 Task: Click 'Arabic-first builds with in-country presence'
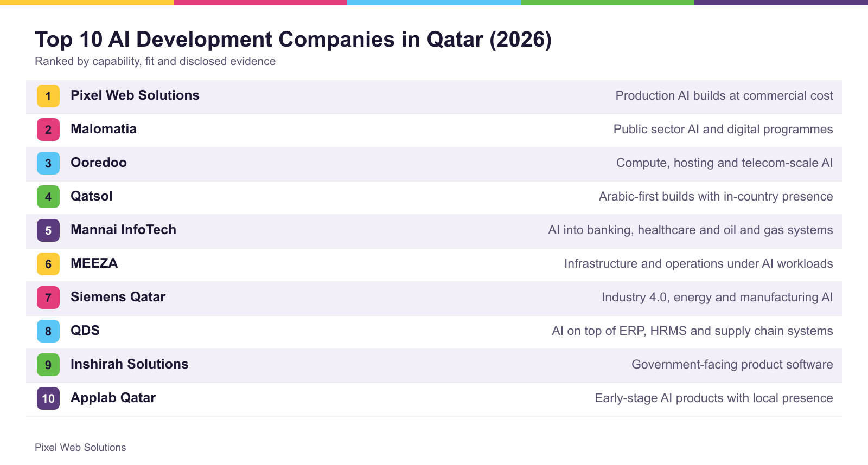click(x=716, y=197)
